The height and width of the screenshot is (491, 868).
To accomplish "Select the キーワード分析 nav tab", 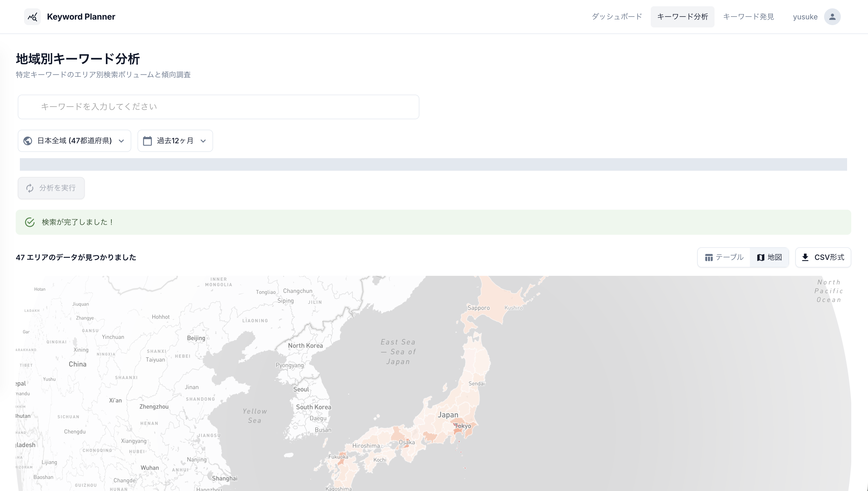I will click(682, 17).
